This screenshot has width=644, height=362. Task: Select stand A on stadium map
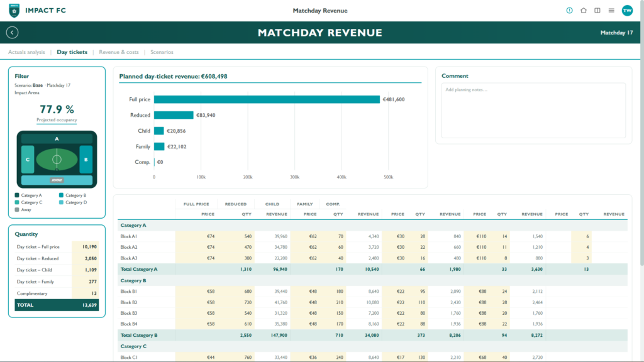[57, 139]
